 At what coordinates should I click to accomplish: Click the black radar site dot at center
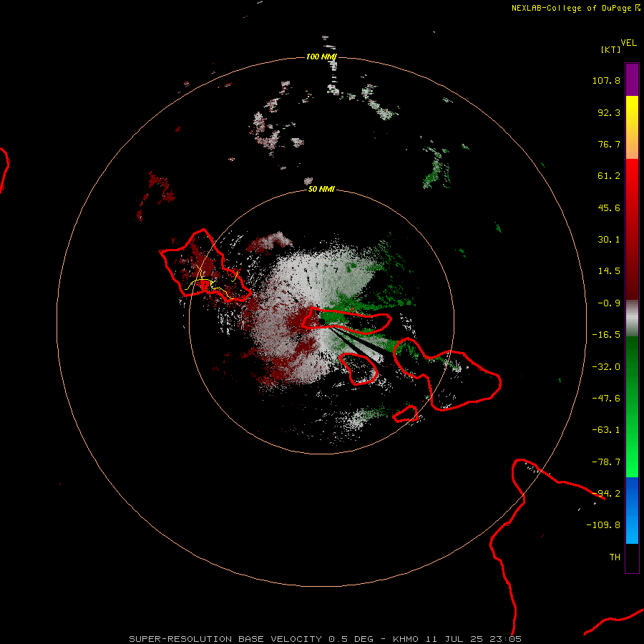(321, 321)
